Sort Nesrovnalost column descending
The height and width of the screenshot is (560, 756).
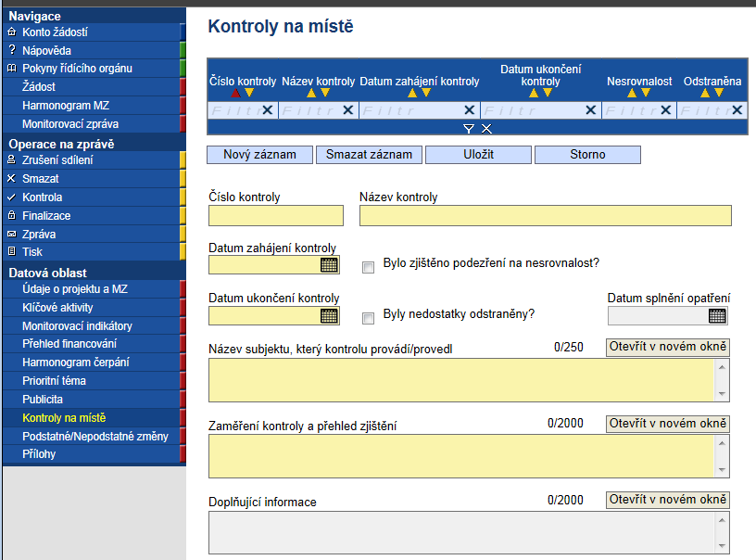coord(646,93)
